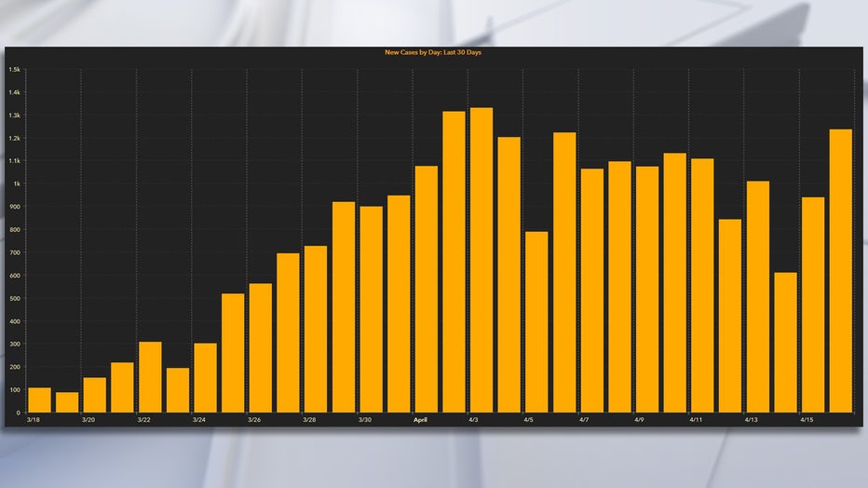Screen dimensions: 868x488
Task: Click the bar at 3/24
Action: pyautogui.click(x=206, y=378)
